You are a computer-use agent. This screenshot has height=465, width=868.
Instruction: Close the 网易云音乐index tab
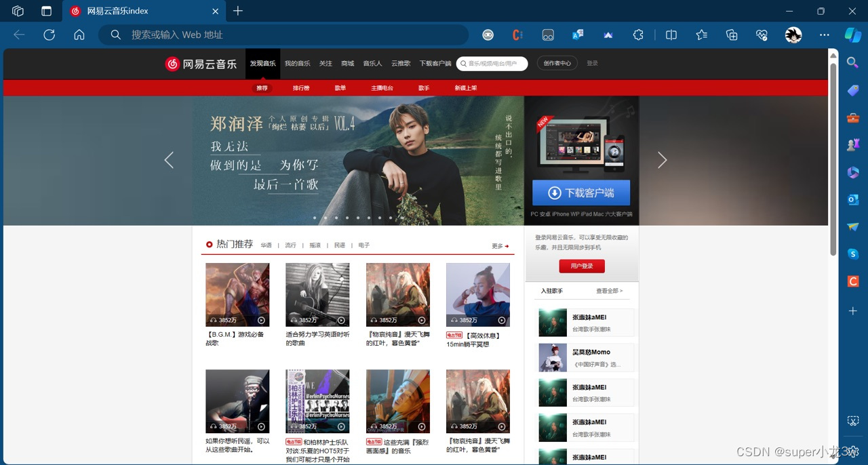[x=215, y=11]
